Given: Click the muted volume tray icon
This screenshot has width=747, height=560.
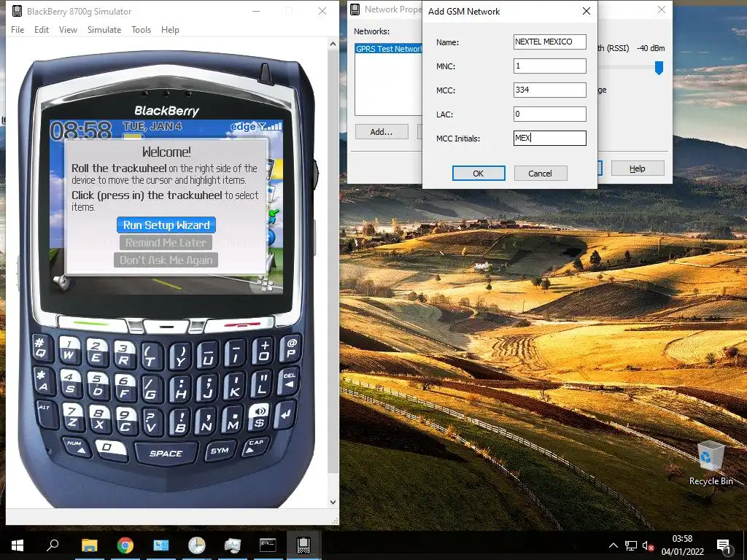Looking at the screenshot, I should [648, 545].
